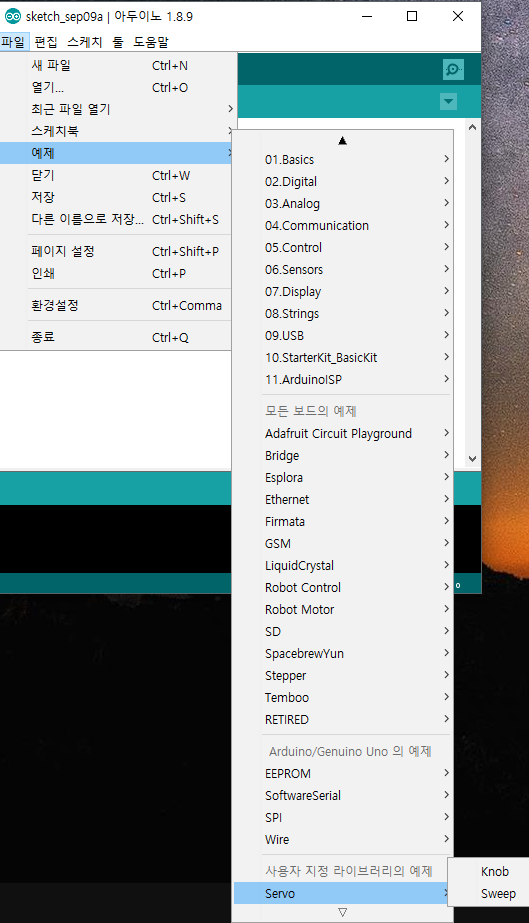Select the Servo library entry
The height and width of the screenshot is (923, 529).
[343, 894]
